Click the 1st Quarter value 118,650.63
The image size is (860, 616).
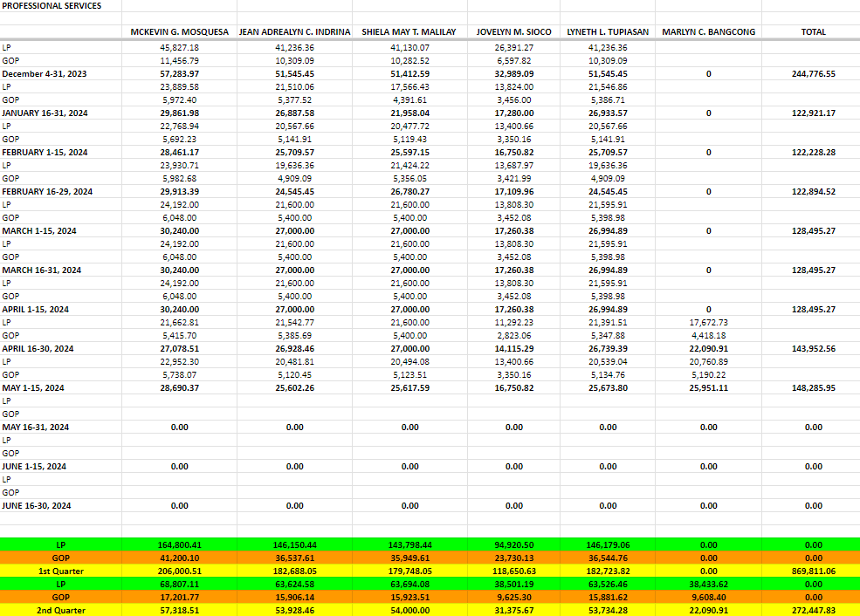pyautogui.click(x=514, y=571)
